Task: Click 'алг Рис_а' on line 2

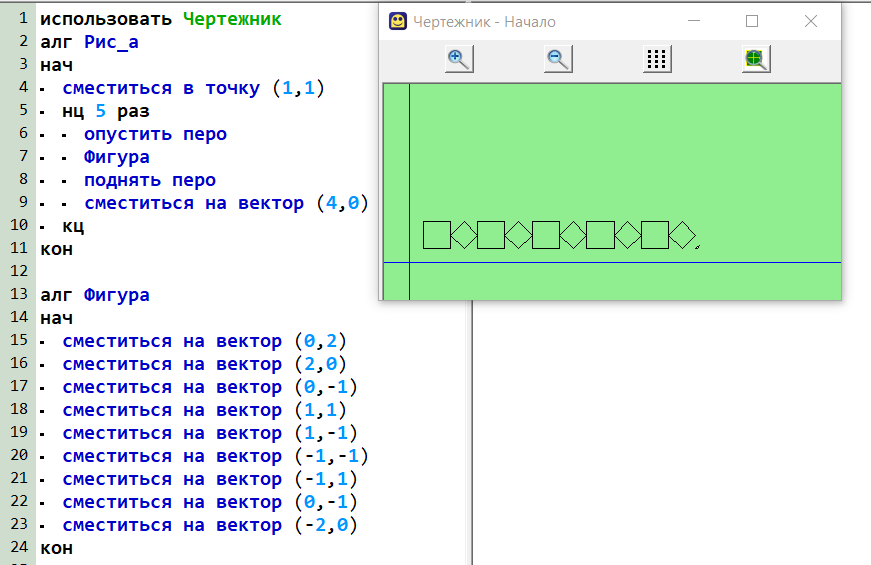Action: (89, 42)
